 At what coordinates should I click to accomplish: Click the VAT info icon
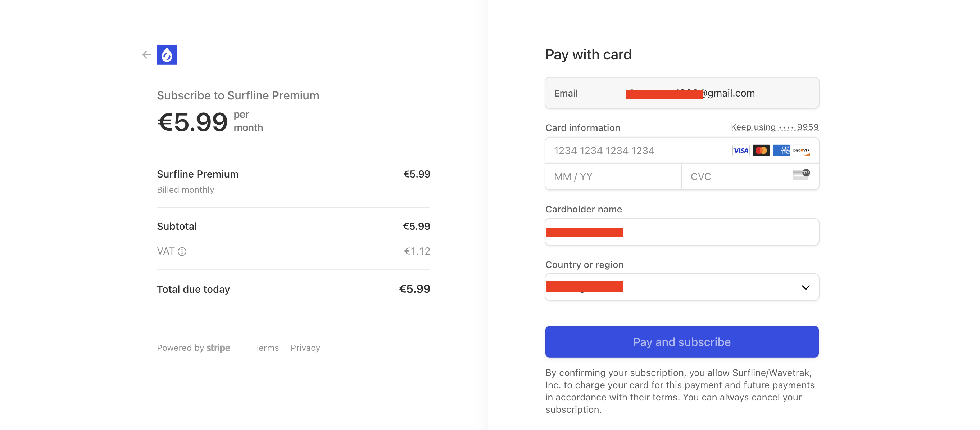coord(182,251)
